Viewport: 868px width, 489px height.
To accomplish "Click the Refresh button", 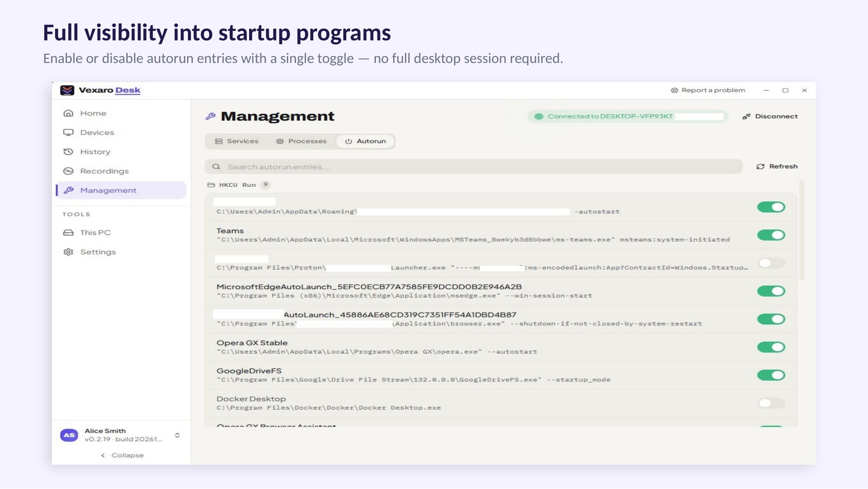I will click(777, 166).
